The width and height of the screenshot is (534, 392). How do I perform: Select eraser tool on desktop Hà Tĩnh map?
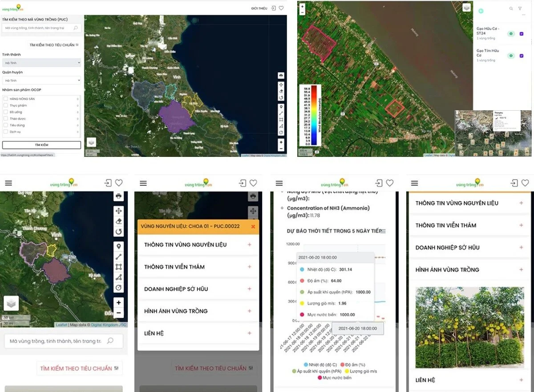pyautogui.click(x=281, y=91)
